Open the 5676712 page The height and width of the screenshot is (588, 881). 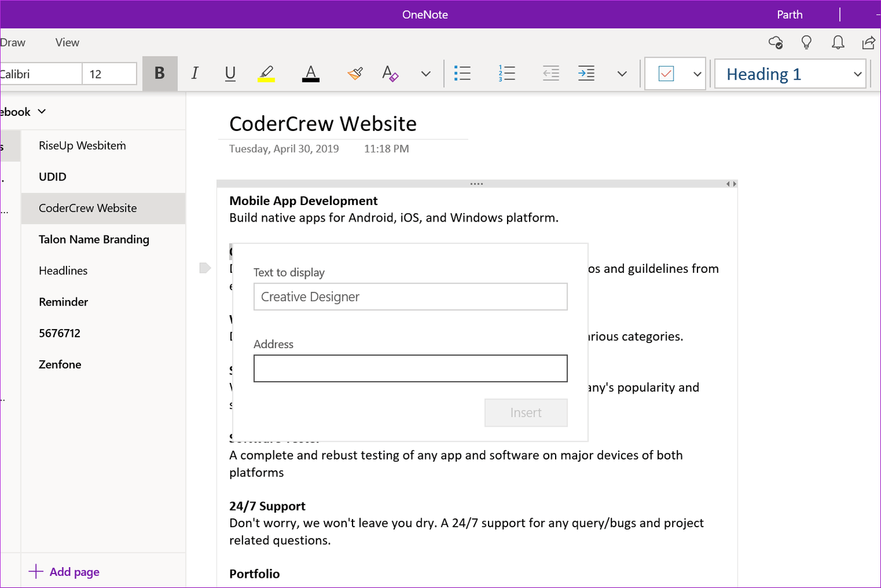pyautogui.click(x=103, y=334)
